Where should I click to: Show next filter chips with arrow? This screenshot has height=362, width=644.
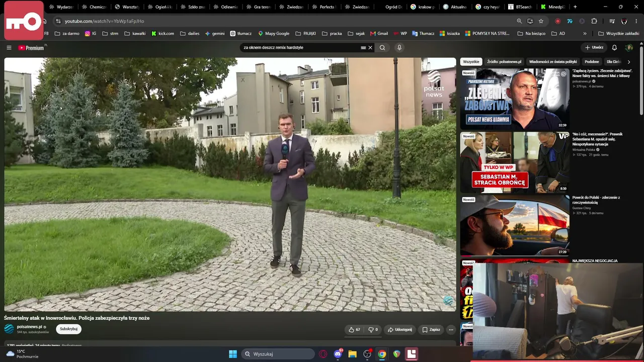point(628,62)
